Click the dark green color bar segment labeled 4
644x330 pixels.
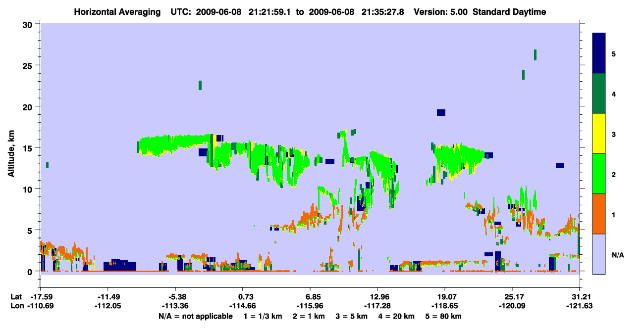click(x=599, y=93)
